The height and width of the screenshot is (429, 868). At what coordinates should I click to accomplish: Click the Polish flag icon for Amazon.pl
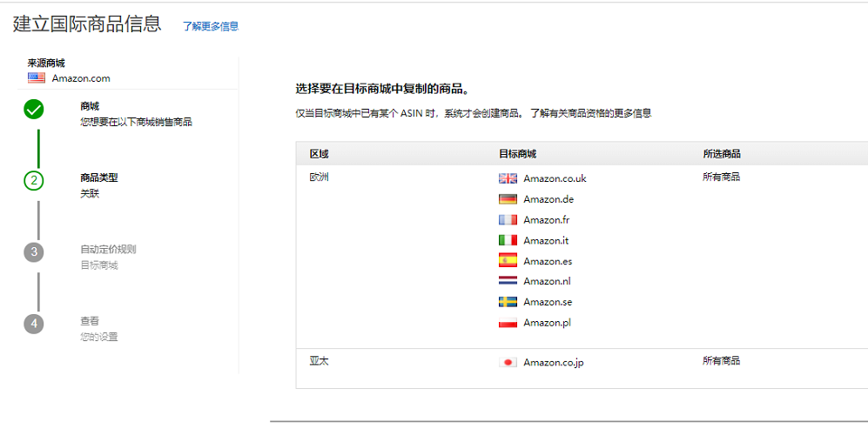(508, 322)
